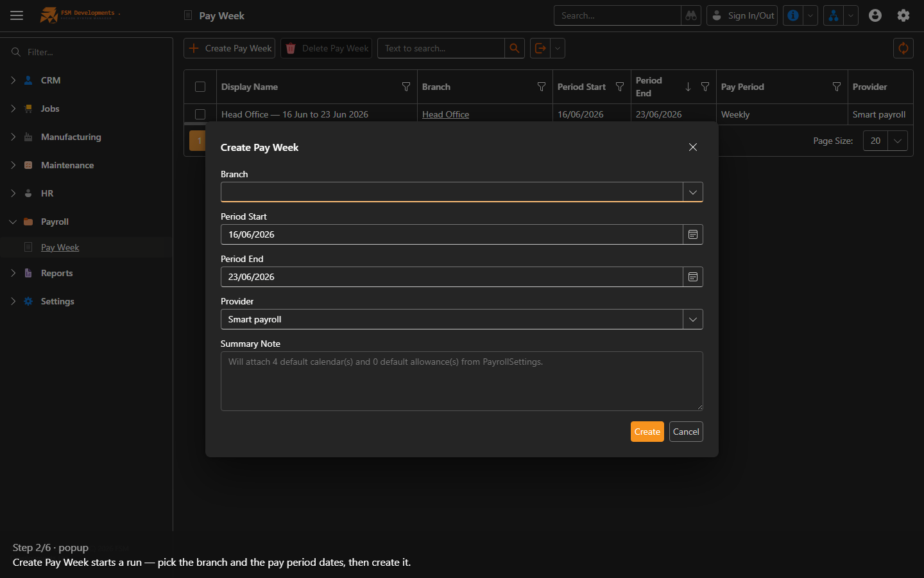Open the hierarchy icon dropdown arrow
This screenshot has height=578, width=924.
point(851,15)
